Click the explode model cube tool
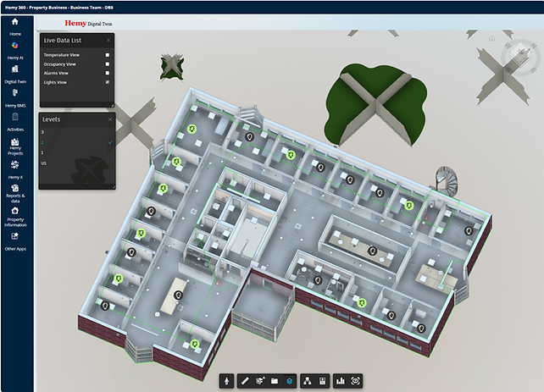The image size is (544, 392). [260, 381]
